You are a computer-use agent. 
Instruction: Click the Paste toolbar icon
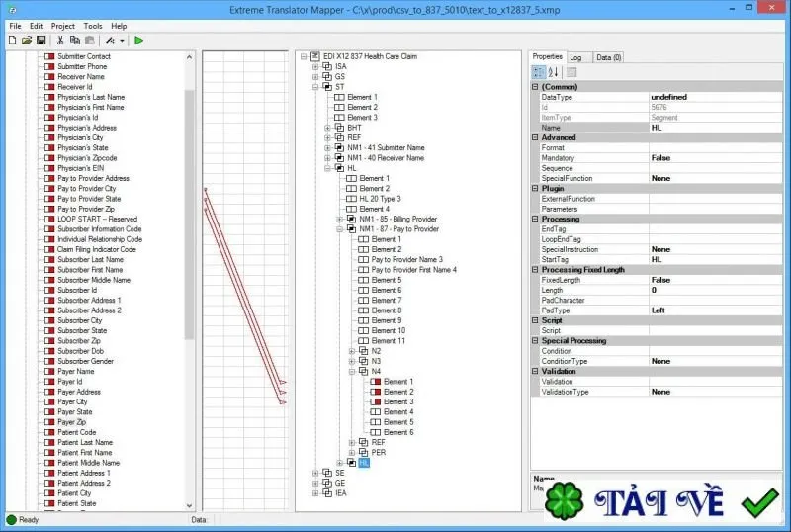pos(90,41)
